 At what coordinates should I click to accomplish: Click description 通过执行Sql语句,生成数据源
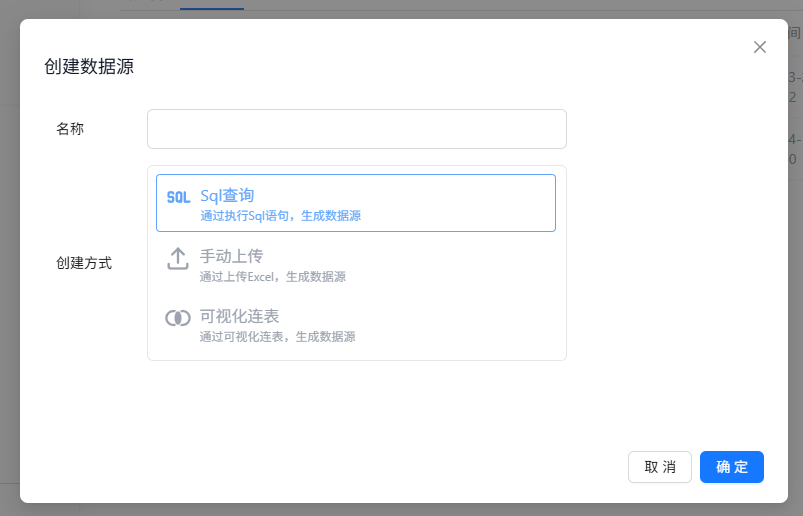click(281, 216)
